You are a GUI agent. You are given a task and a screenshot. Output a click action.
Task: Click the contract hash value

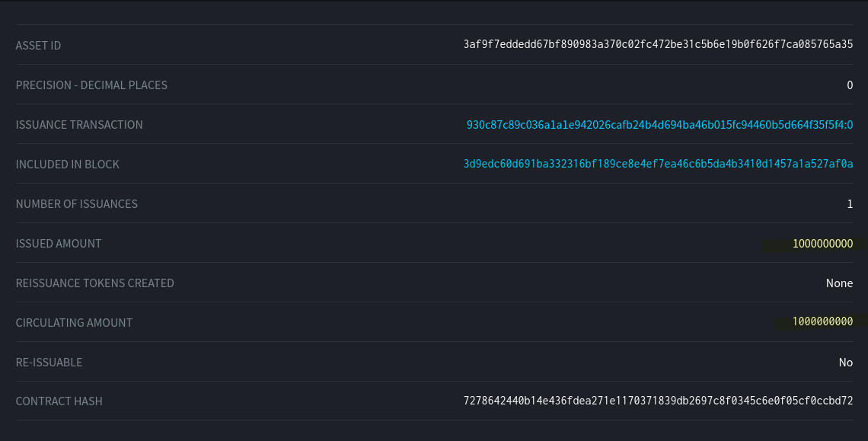click(658, 401)
